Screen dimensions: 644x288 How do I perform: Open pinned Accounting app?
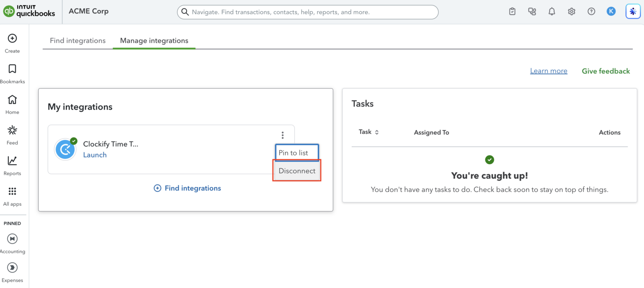[x=13, y=244]
